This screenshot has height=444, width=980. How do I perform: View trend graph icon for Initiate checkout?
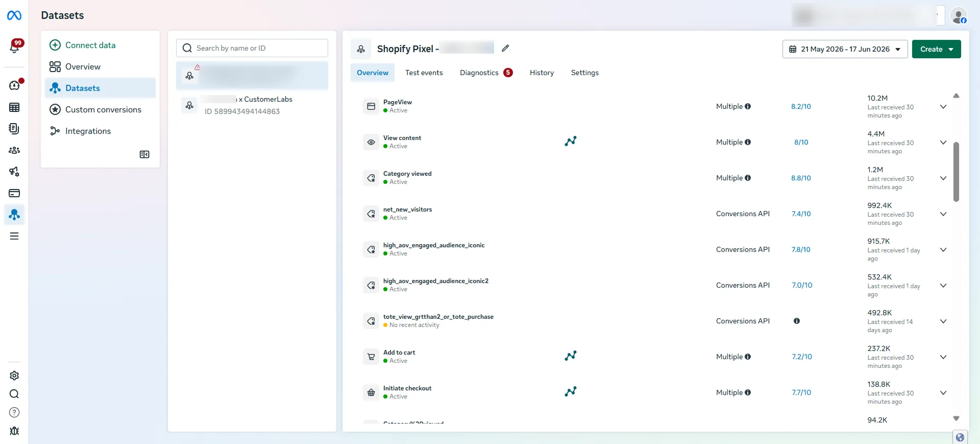pos(571,391)
